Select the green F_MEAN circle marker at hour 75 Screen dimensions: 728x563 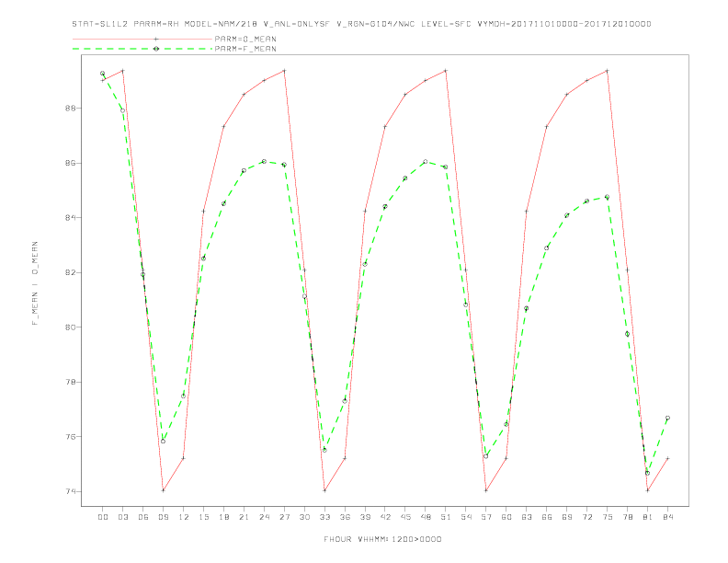click(607, 197)
